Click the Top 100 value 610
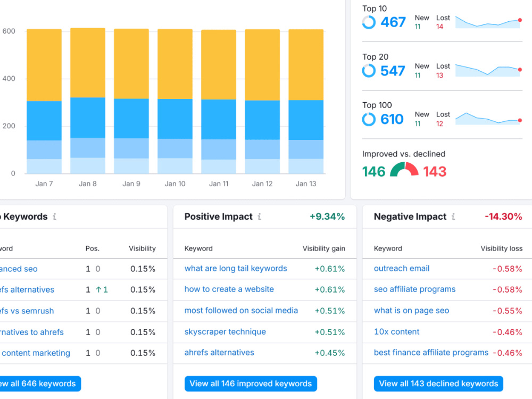Image resolution: width=532 pixels, height=399 pixels. (392, 119)
